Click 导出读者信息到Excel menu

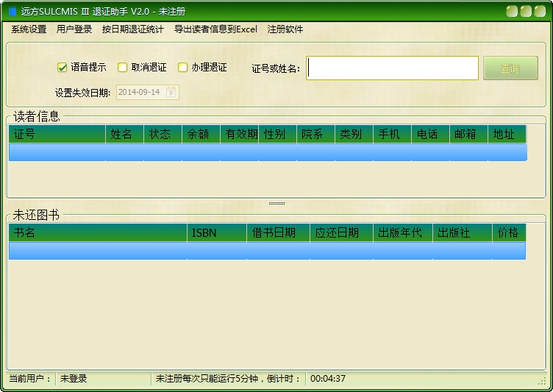tap(215, 29)
